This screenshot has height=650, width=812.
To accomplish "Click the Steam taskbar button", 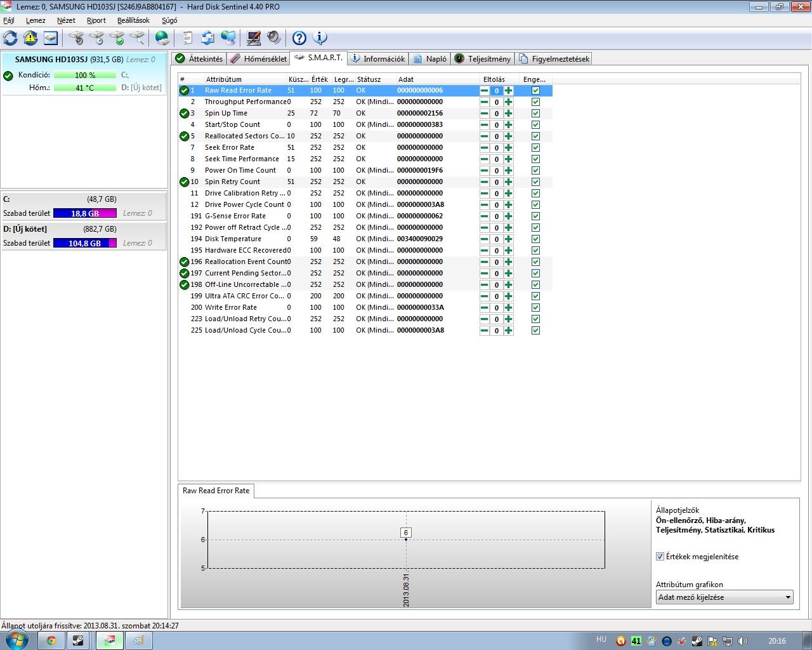I will 78,640.
